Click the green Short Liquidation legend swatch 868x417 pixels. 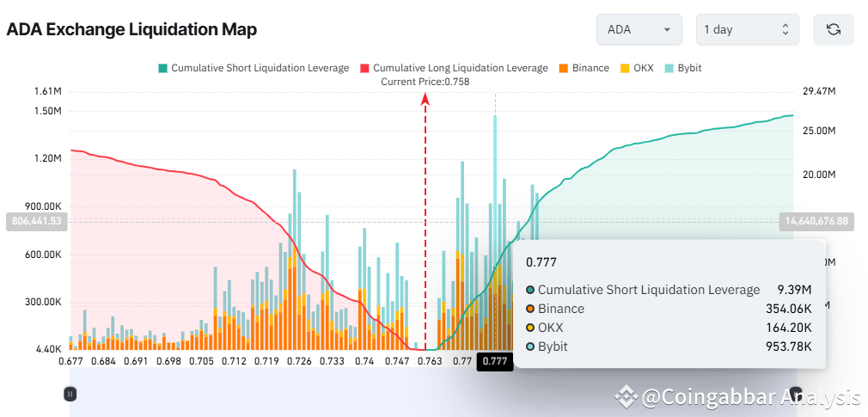tap(162, 68)
